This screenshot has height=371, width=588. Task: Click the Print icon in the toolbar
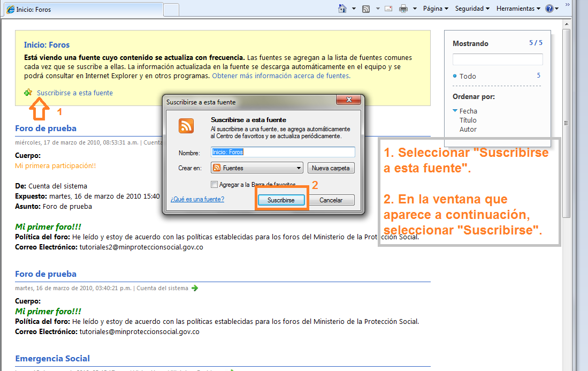(403, 9)
